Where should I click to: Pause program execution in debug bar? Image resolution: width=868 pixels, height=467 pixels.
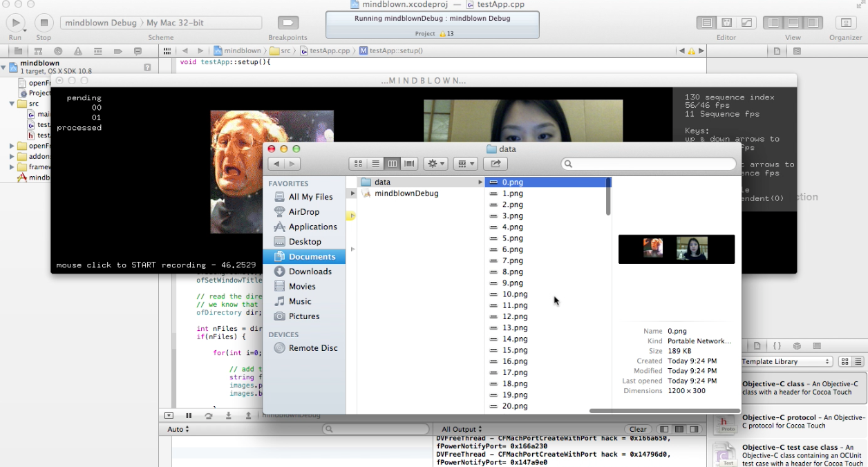click(189, 416)
